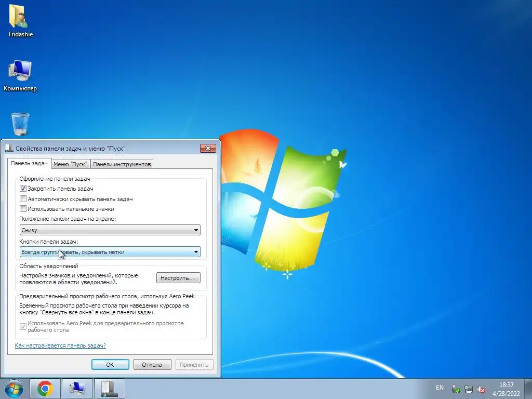
Task: Toggle Закрепить панель задач checkbox
Action: click(x=23, y=189)
